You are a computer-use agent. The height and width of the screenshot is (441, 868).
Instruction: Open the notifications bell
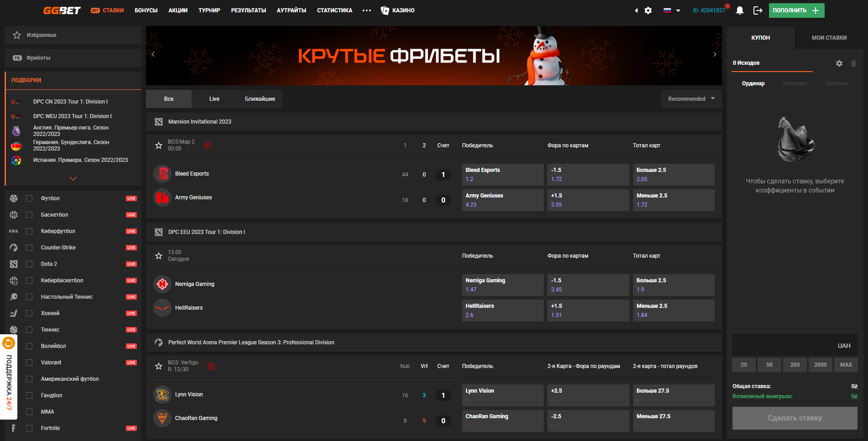point(740,10)
